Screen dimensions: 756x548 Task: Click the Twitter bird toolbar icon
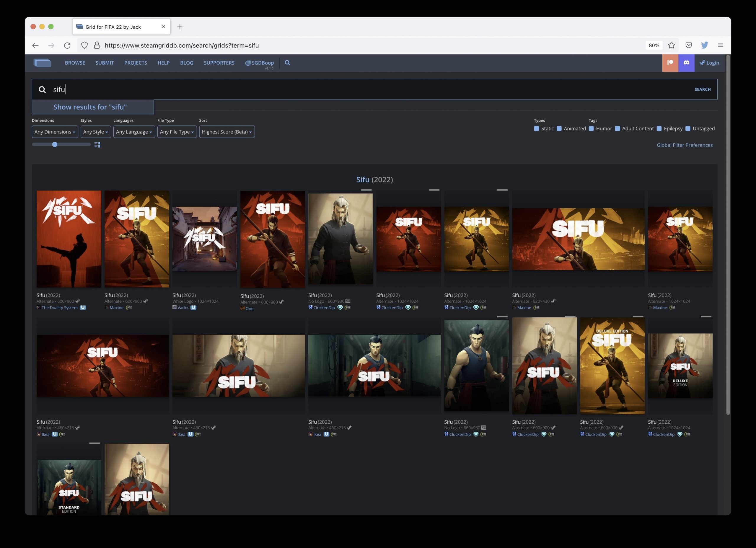704,45
